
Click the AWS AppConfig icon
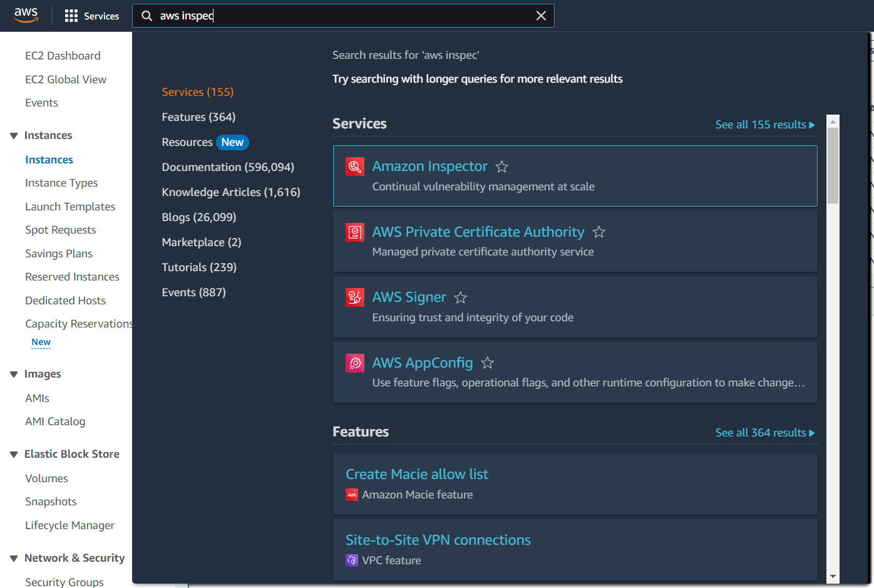click(x=354, y=363)
